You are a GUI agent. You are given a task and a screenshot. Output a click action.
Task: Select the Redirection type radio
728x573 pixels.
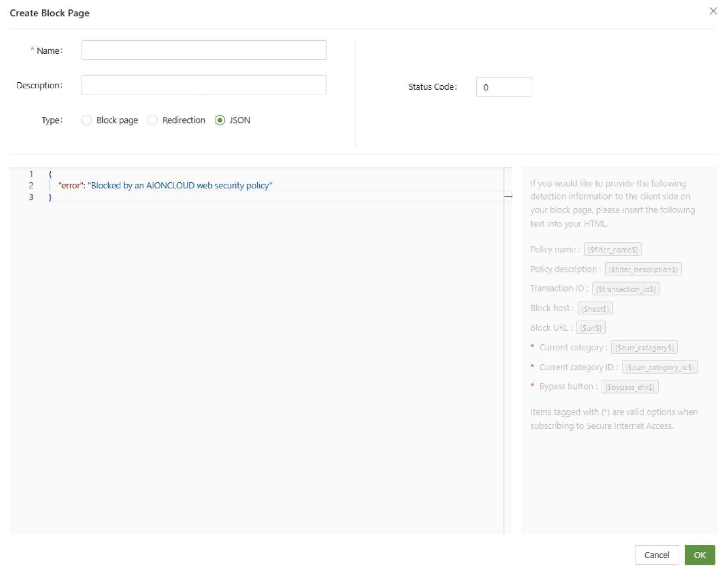pyautogui.click(x=153, y=120)
